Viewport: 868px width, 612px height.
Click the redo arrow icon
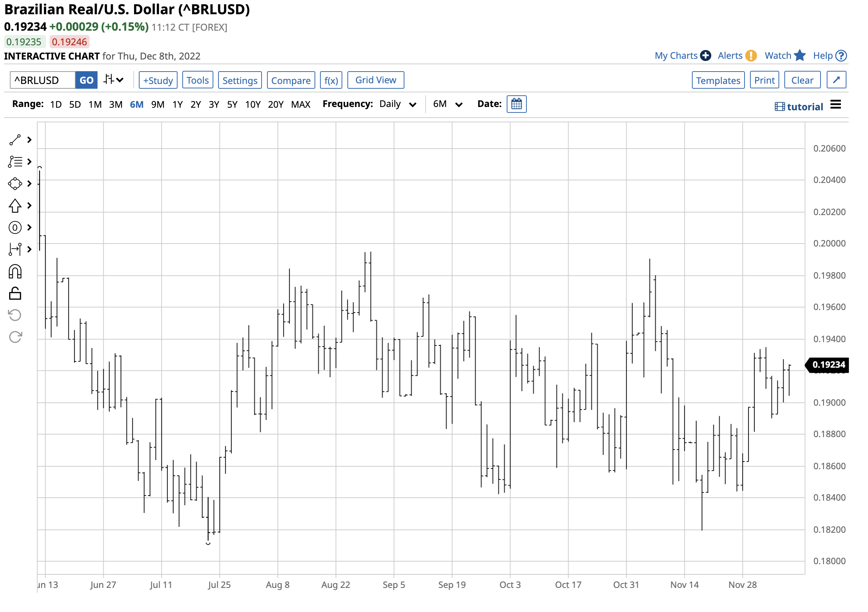[x=15, y=337]
